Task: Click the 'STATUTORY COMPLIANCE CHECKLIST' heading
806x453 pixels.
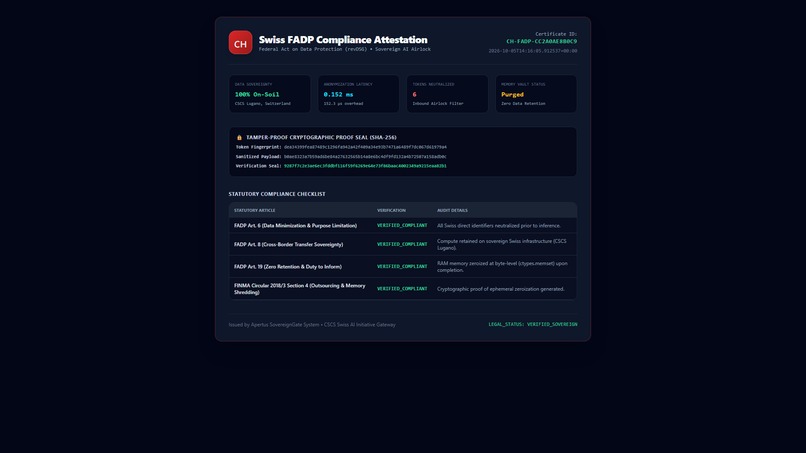Action: click(x=277, y=194)
